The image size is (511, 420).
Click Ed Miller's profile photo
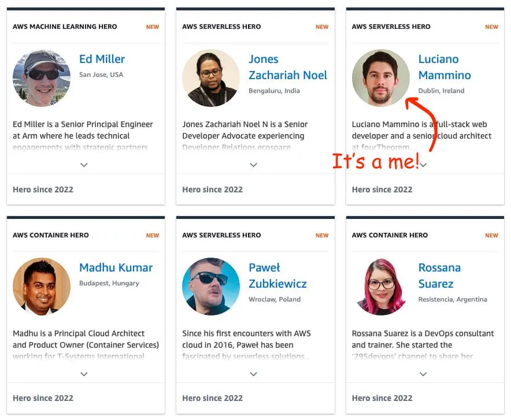coord(41,78)
